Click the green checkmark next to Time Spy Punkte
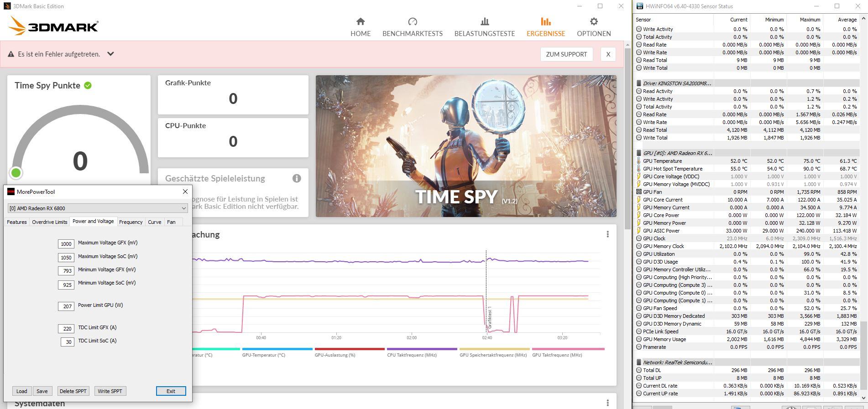This screenshot has height=409, width=868. click(88, 85)
